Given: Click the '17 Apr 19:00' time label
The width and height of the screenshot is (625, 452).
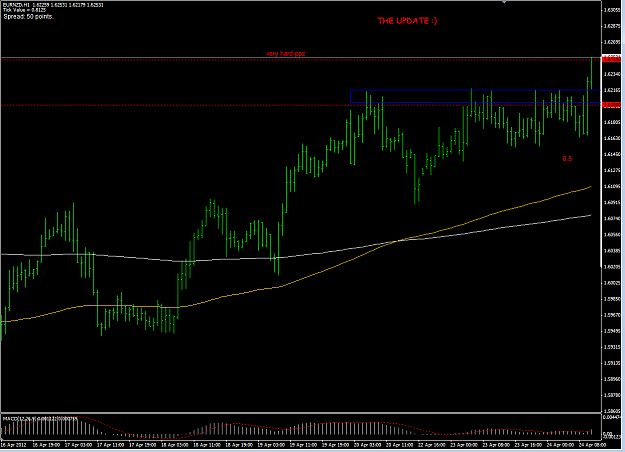Looking at the screenshot, I should pyautogui.click(x=143, y=445).
